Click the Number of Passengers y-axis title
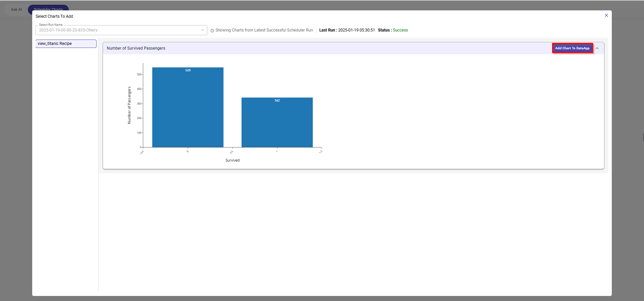644x301 pixels. (x=129, y=105)
